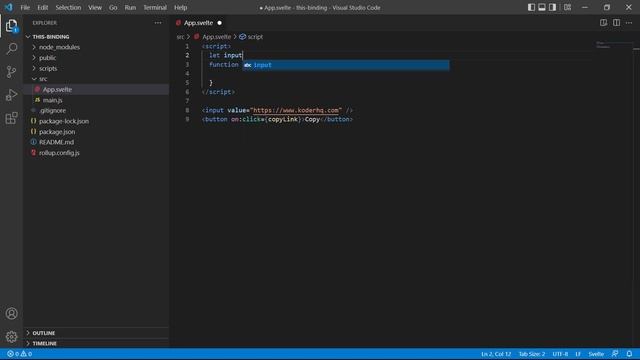Open the View menu
The width and height of the screenshot is (640, 360).
(x=95, y=7)
